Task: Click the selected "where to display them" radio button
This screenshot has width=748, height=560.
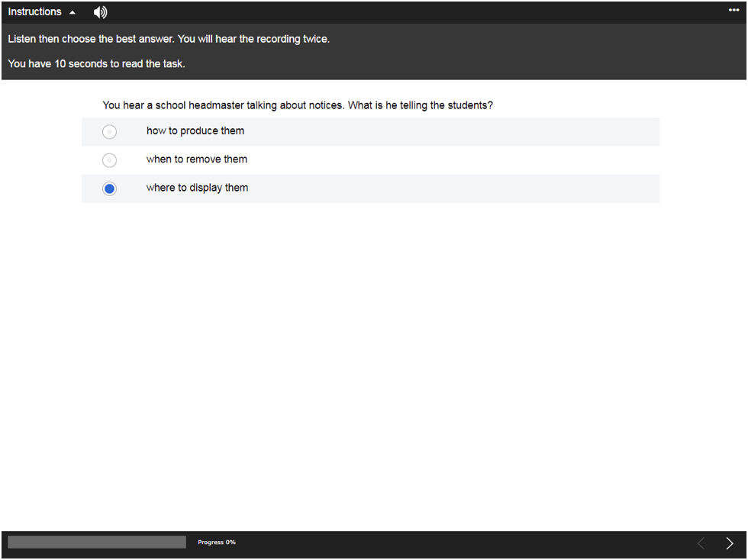Action: [x=110, y=188]
